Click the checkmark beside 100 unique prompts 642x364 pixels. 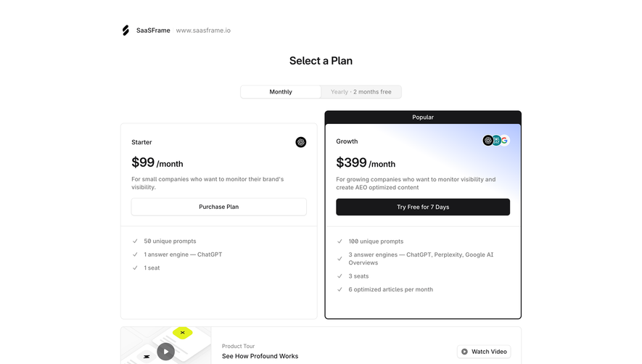point(339,241)
